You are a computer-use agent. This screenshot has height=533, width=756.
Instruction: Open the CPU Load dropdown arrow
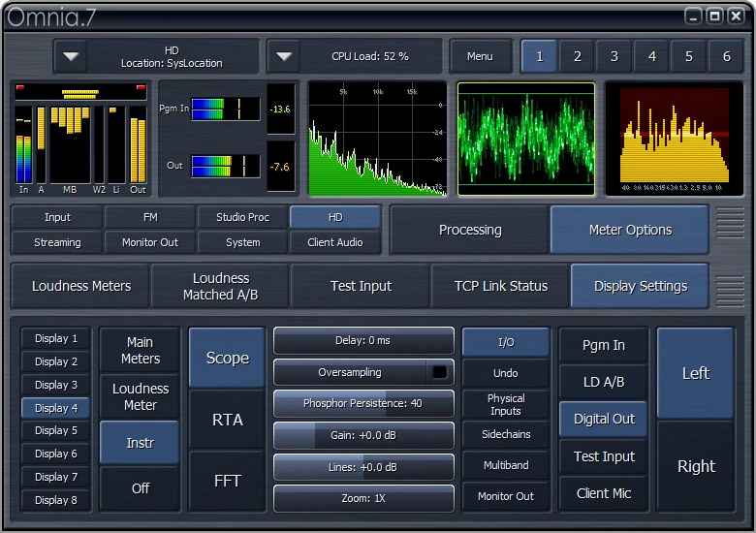pos(284,56)
